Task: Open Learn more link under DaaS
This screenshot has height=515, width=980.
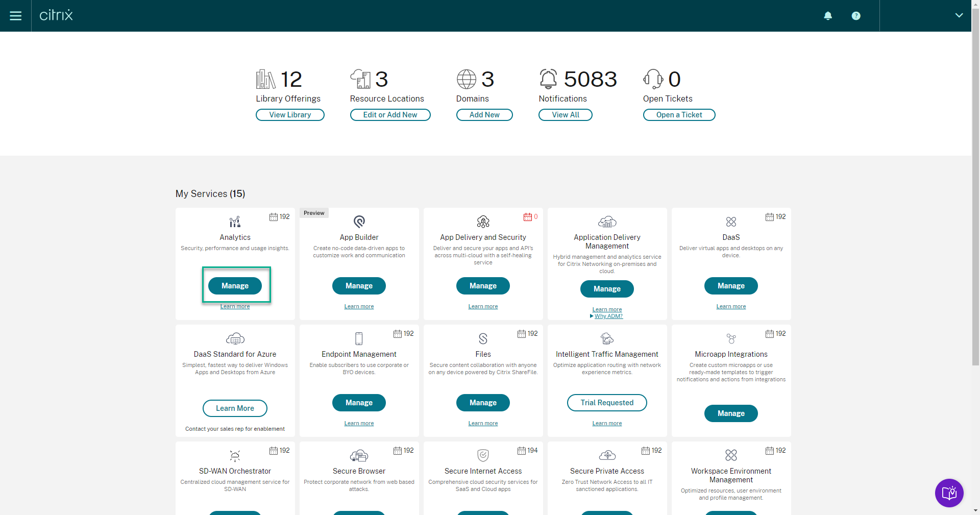Action: tap(731, 306)
